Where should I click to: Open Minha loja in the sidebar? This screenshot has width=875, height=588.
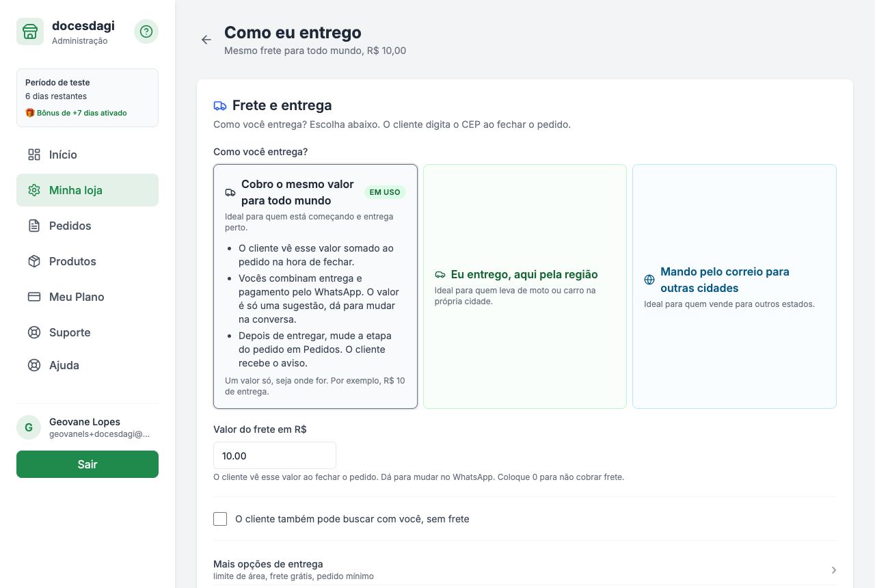click(87, 190)
